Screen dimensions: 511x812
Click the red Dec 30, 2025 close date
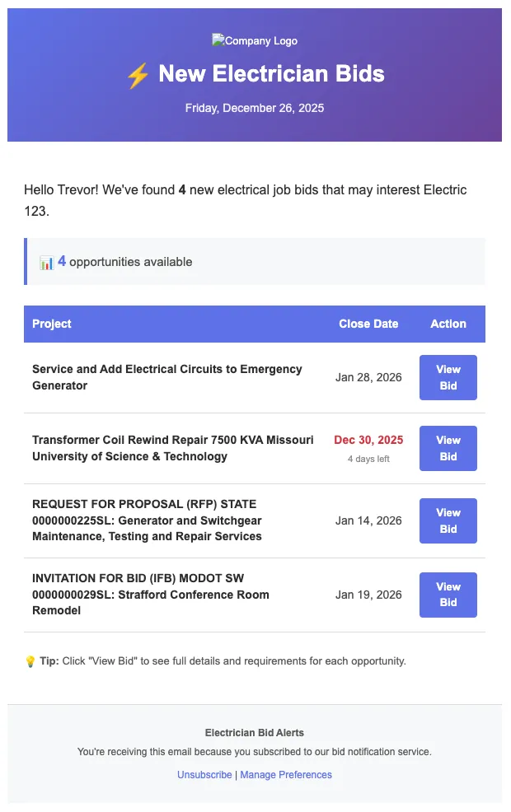tap(368, 441)
